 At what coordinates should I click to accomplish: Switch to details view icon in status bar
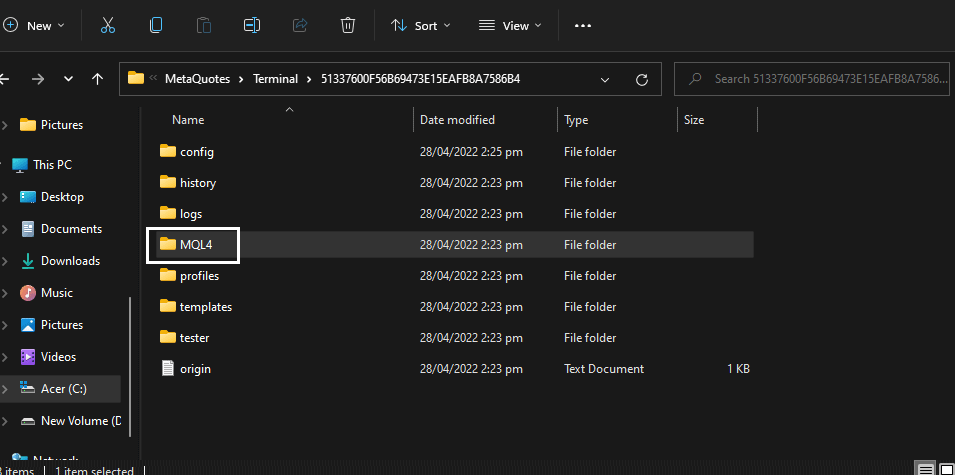[926, 469]
